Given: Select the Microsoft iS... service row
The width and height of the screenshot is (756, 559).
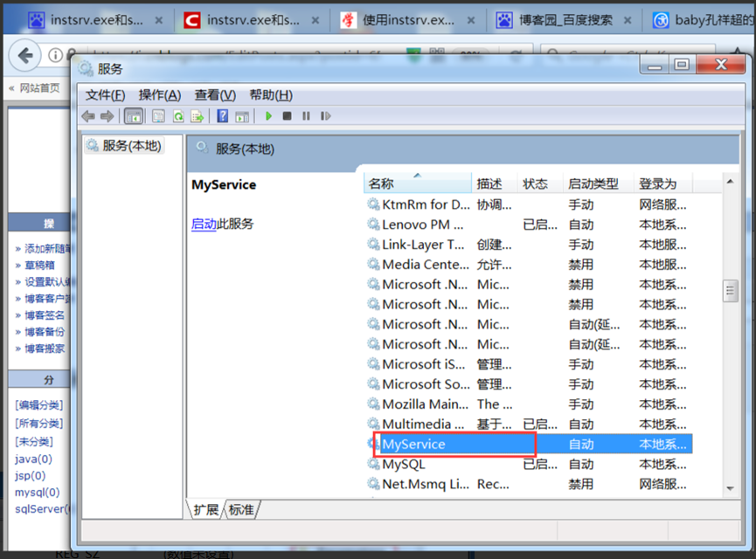Looking at the screenshot, I should tap(529, 364).
